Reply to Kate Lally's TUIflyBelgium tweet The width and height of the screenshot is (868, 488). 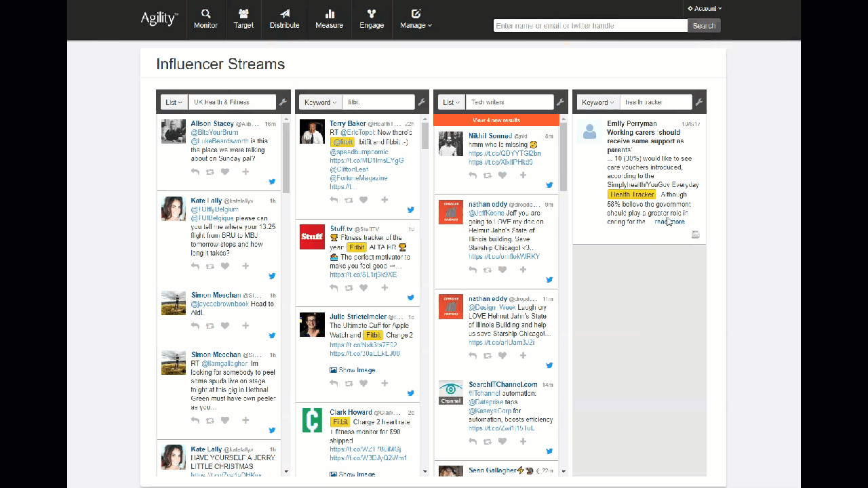(x=195, y=266)
